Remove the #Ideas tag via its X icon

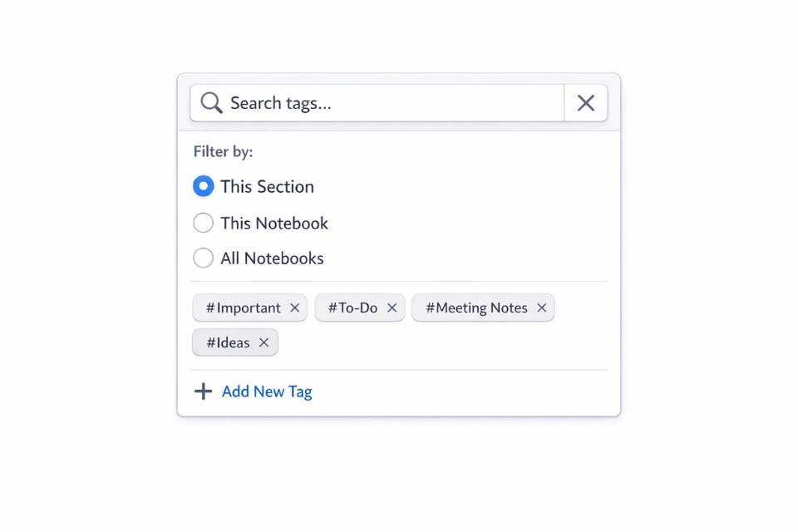click(x=264, y=342)
